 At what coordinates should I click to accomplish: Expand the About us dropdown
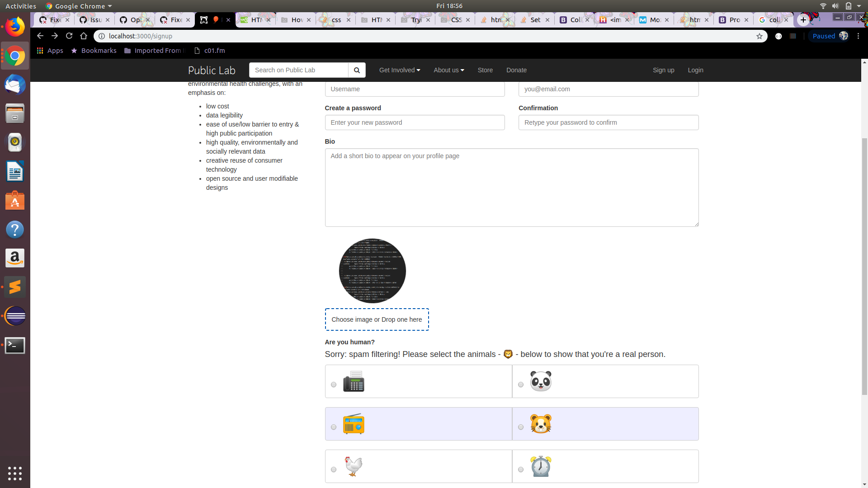[448, 70]
